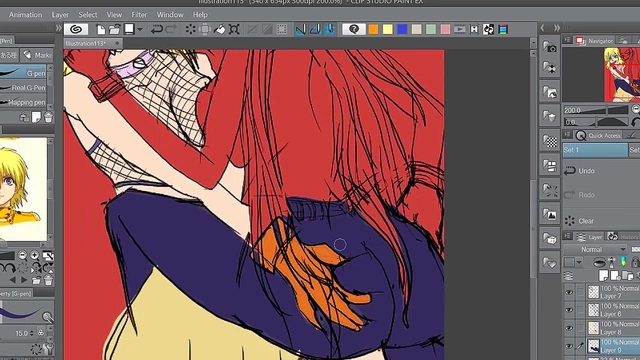Open the Clip Studio help question icon
The height and width of the screenshot is (360, 640).
tap(354, 29)
